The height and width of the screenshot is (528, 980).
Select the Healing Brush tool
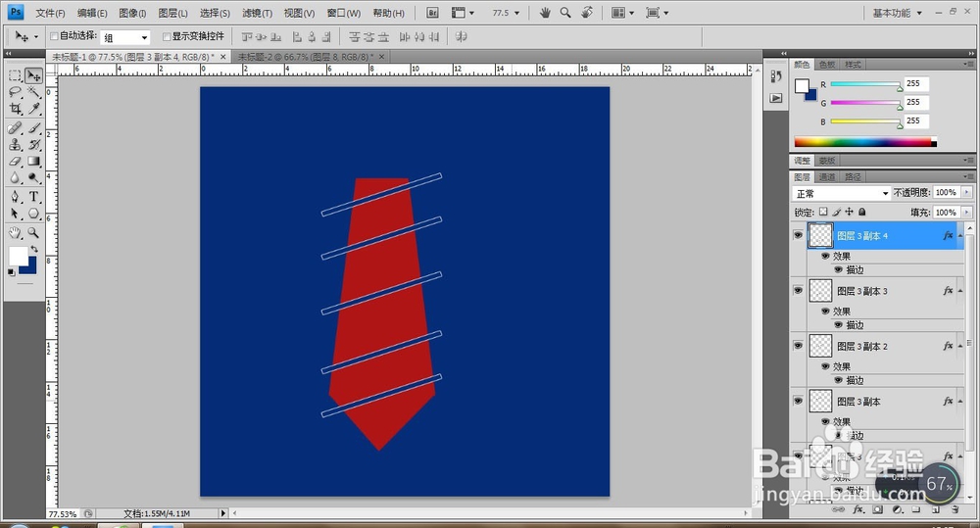15,128
